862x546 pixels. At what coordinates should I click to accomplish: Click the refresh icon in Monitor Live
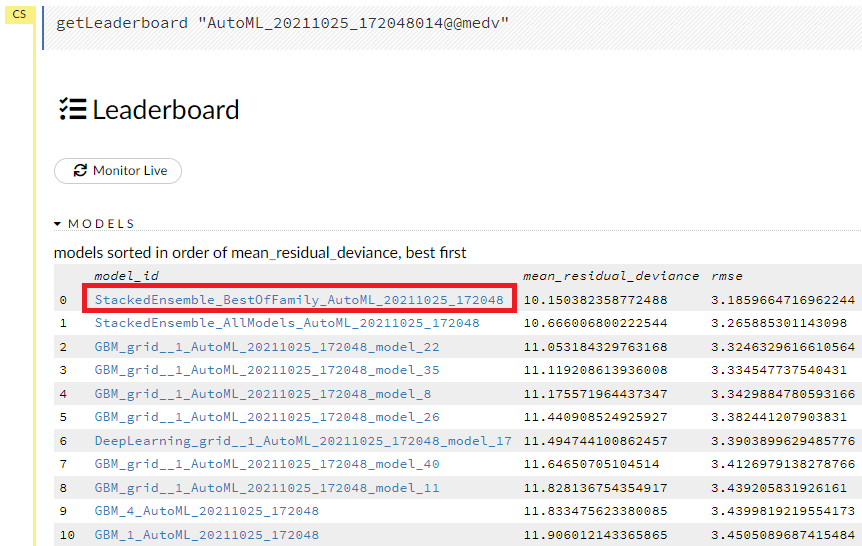(80, 171)
